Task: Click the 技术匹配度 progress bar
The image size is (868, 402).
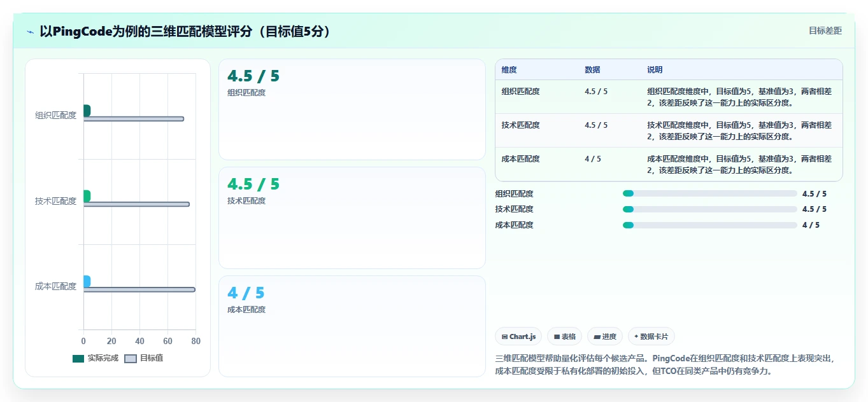Action: 709,209
